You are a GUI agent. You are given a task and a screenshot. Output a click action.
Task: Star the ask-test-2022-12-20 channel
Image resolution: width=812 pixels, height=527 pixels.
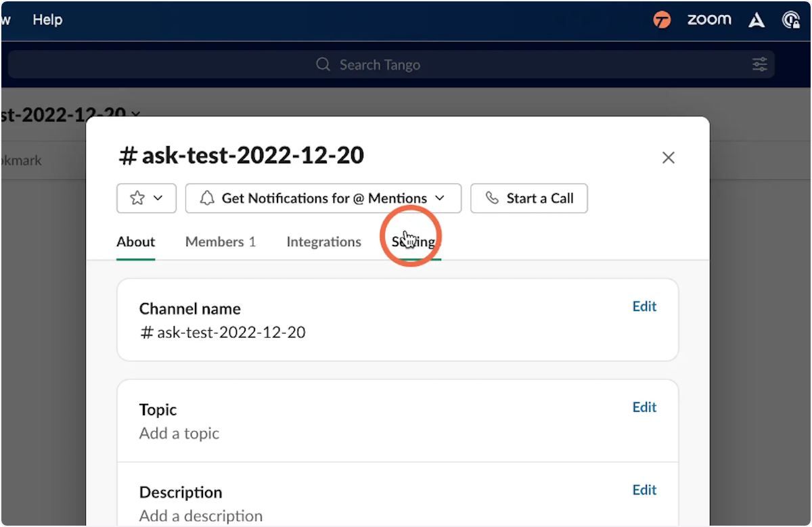(x=146, y=198)
